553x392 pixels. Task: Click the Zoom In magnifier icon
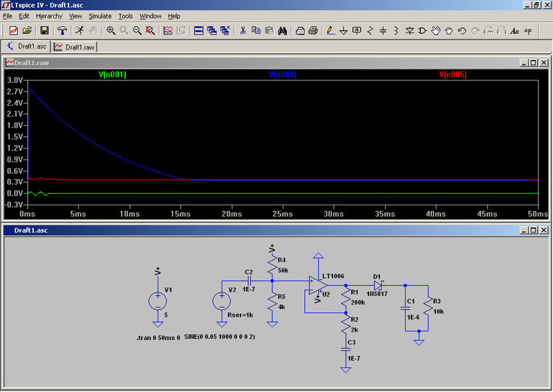click(x=111, y=30)
